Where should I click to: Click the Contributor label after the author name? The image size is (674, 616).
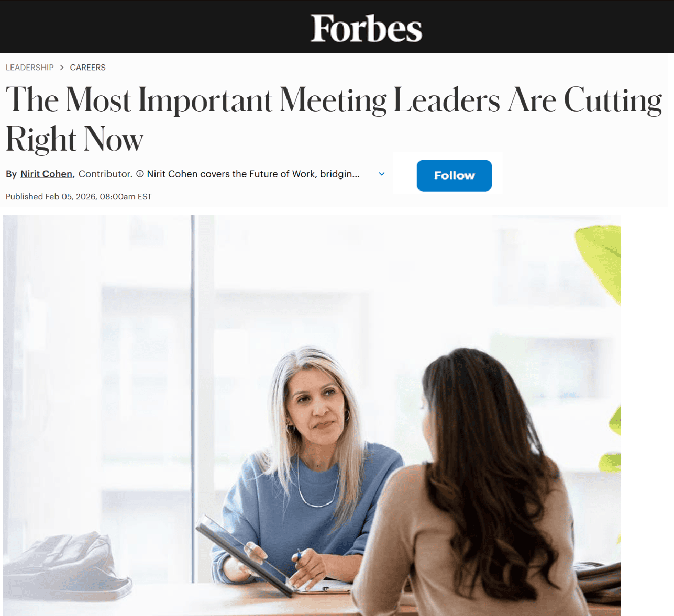click(x=105, y=174)
